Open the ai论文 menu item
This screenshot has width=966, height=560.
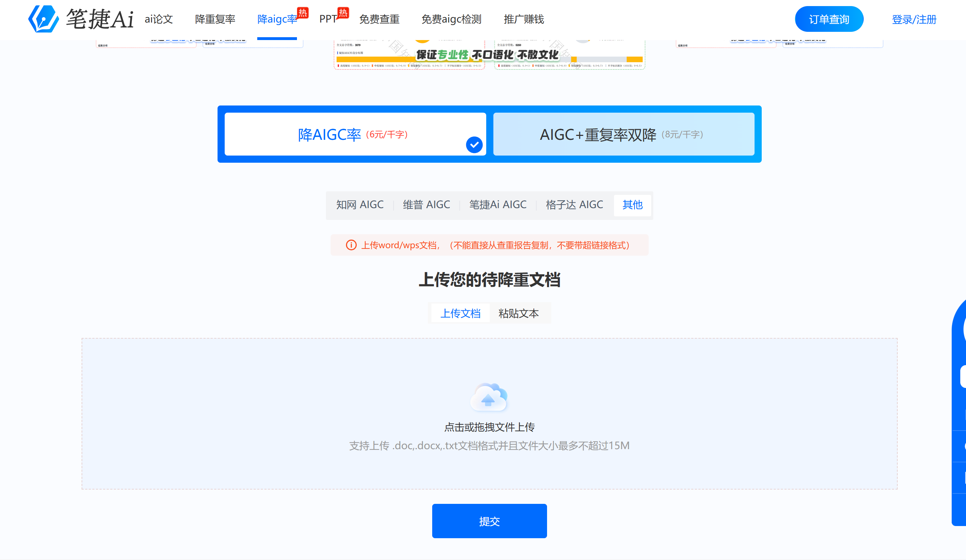(x=159, y=19)
